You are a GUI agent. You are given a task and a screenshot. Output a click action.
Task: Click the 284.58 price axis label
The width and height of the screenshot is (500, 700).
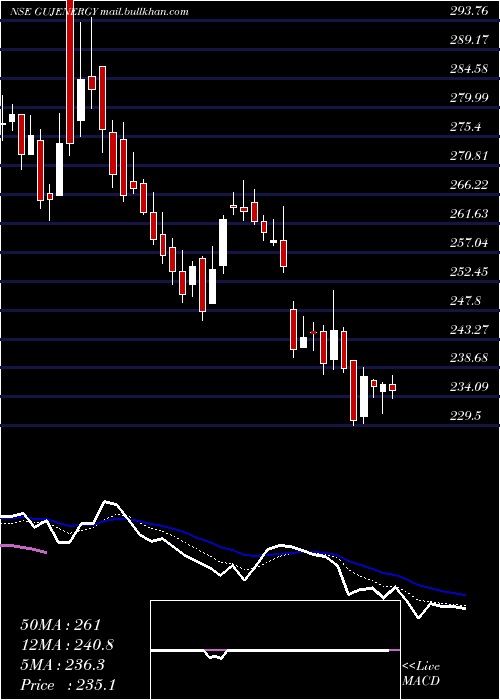[469, 69]
